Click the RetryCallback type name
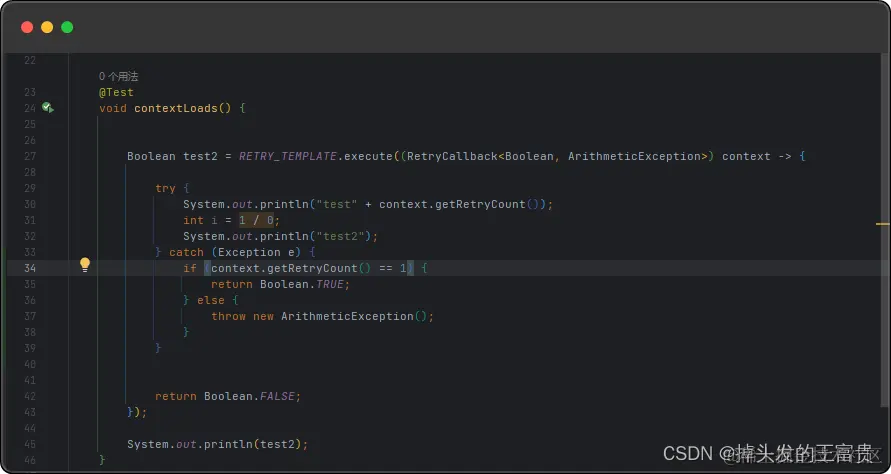This screenshot has width=891, height=474. [452, 156]
